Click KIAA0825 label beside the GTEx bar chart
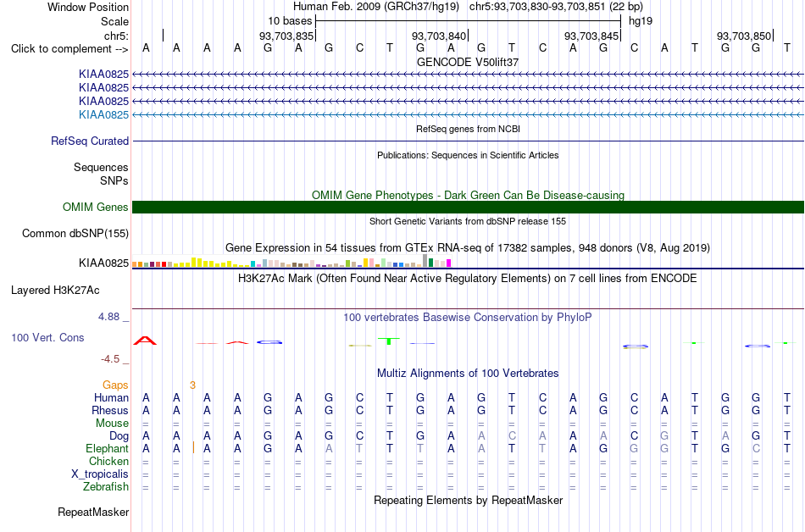The height and width of the screenshot is (532, 805). pyautogui.click(x=103, y=263)
